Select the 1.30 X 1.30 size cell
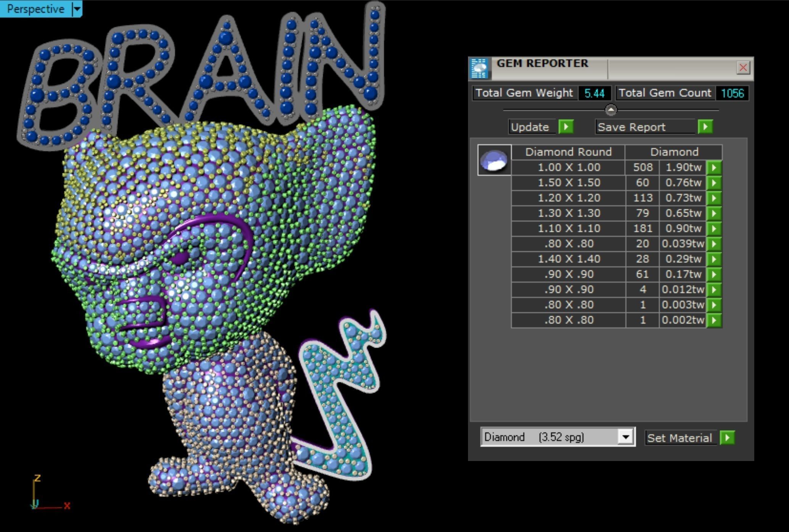The image size is (789, 532). [568, 213]
